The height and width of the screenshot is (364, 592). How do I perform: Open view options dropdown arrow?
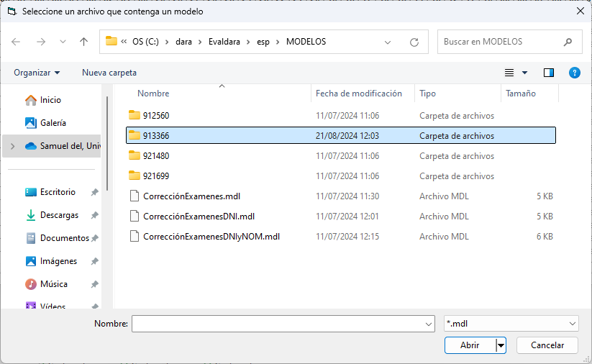(x=524, y=73)
